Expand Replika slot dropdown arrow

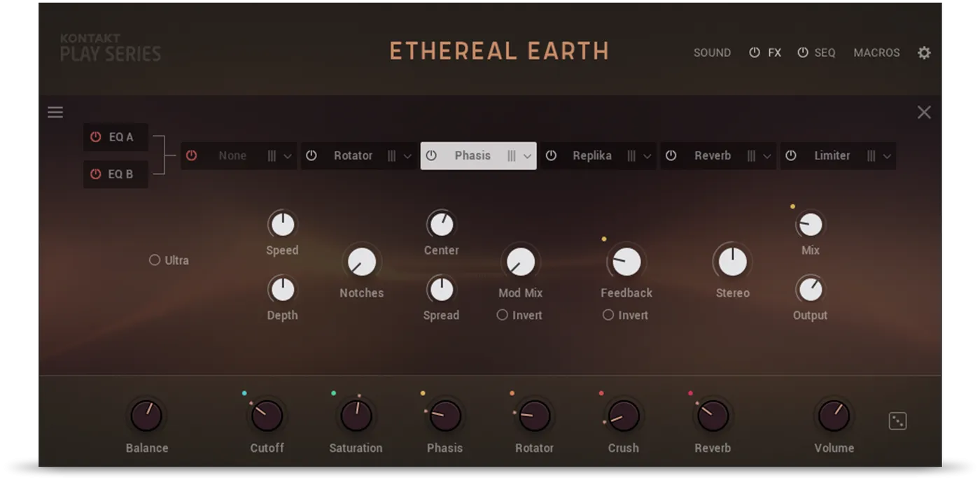tap(647, 156)
